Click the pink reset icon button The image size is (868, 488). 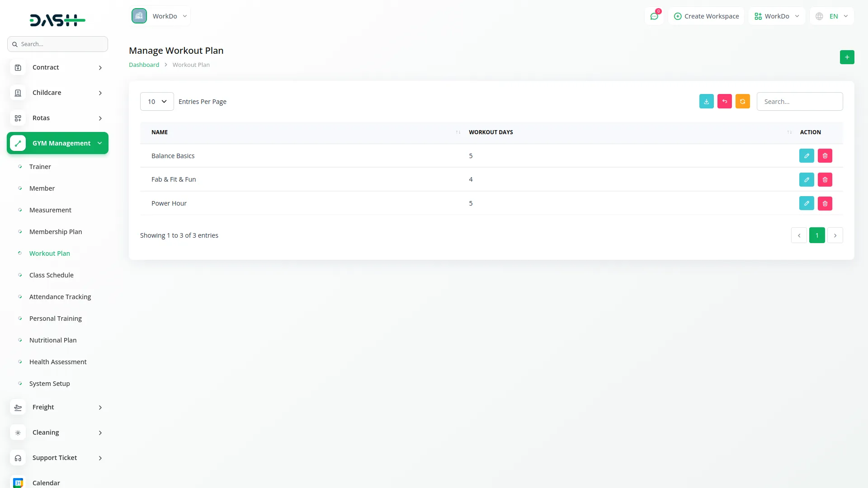click(724, 101)
